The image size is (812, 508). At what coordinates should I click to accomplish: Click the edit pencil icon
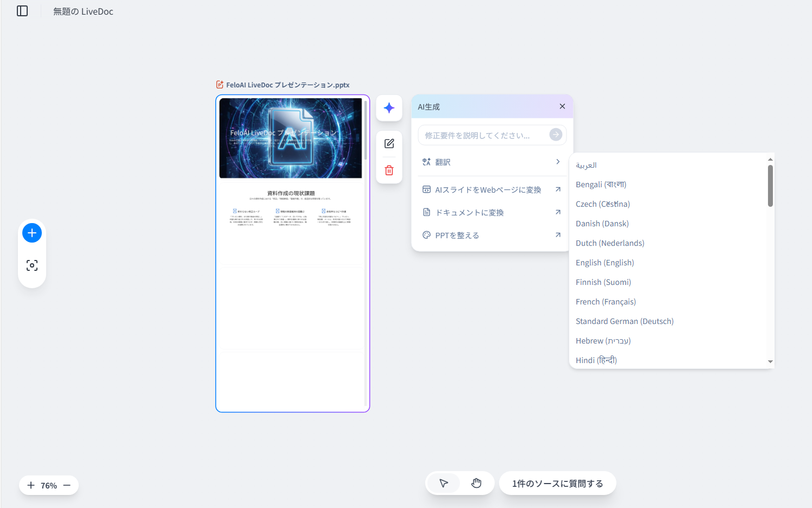point(389,144)
